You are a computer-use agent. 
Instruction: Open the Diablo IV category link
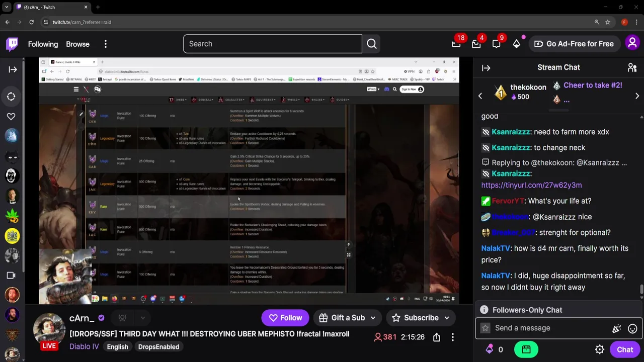pos(84,347)
